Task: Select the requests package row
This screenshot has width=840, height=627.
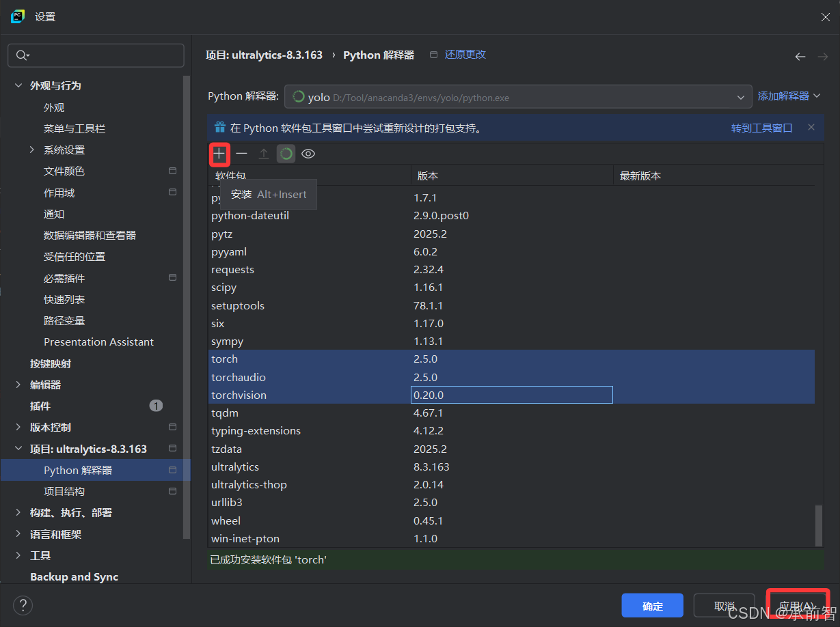Action: [x=511, y=269]
